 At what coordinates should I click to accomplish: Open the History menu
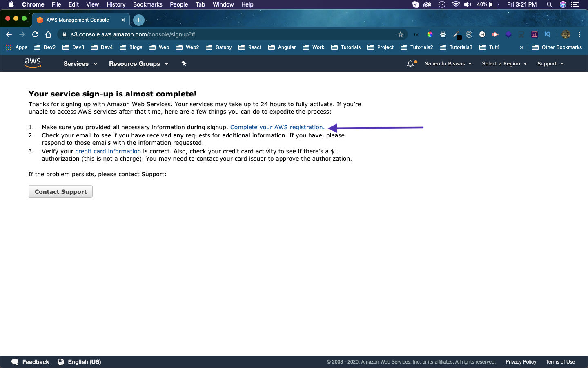pos(116,4)
